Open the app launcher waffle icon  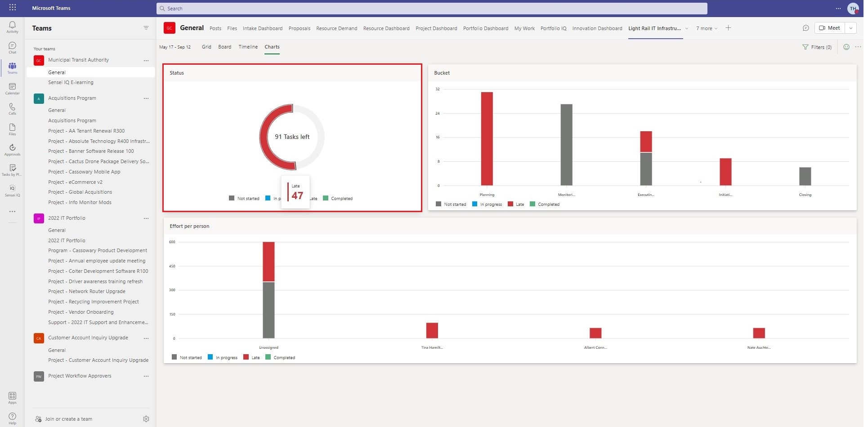(13, 8)
